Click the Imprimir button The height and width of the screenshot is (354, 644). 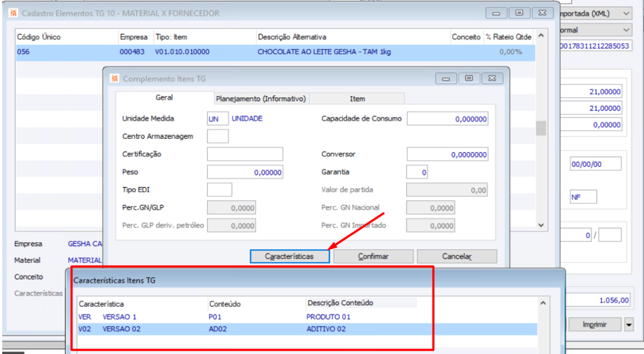pos(594,325)
